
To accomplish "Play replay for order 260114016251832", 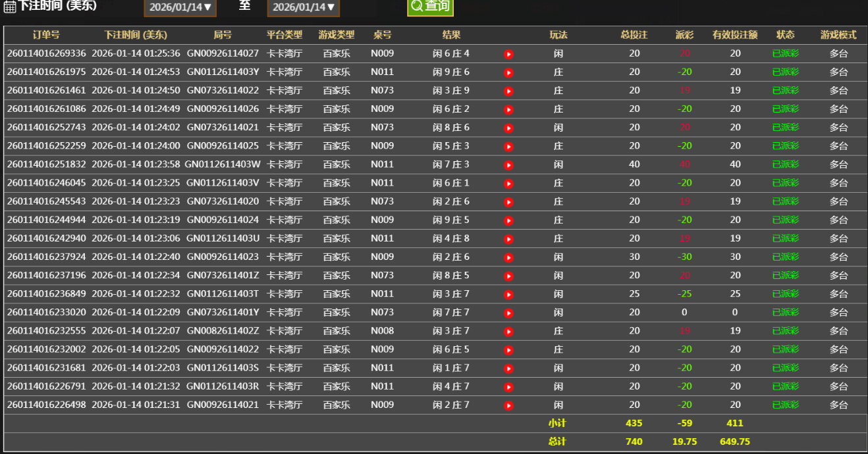I will (x=508, y=164).
